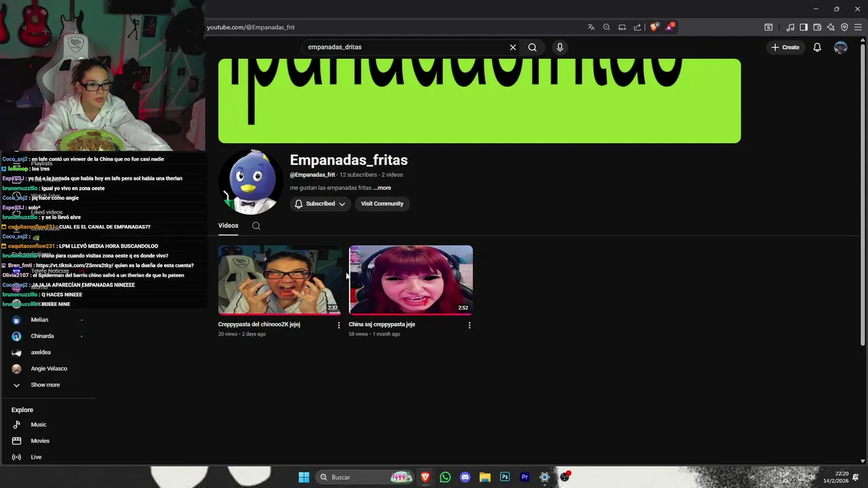
Task: Click the 'Creppypasta del chinoooZK jejej' title
Action: pos(259,325)
